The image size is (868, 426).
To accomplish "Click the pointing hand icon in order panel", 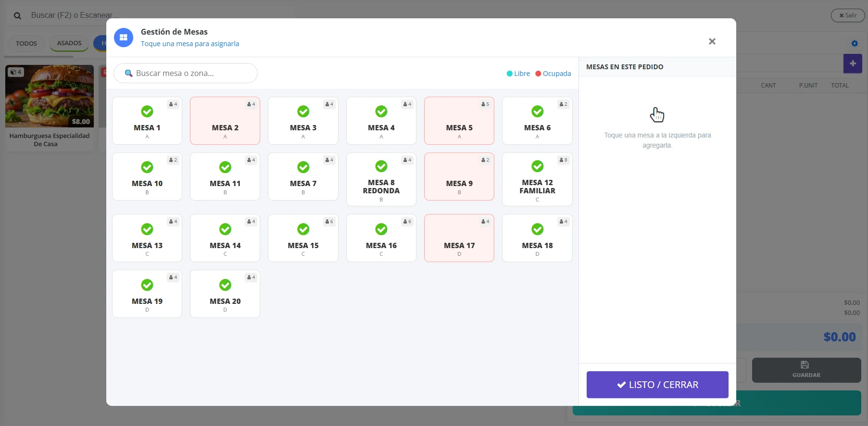I will click(657, 115).
